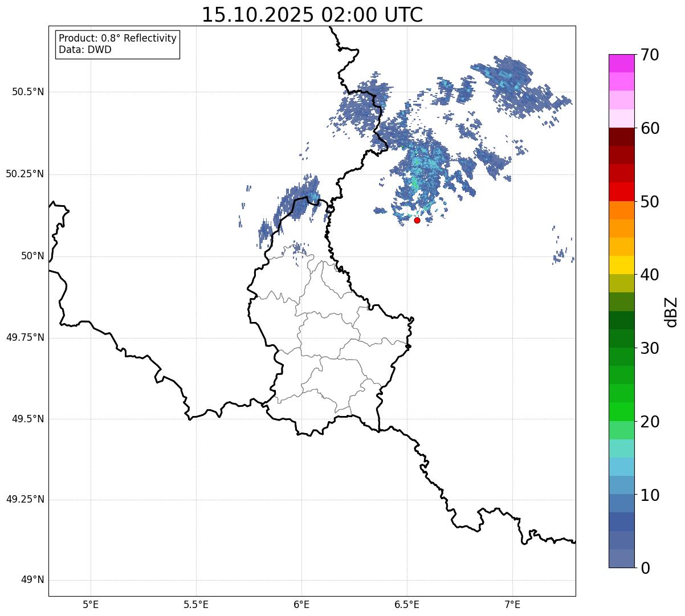Click the 70 tick on colorbar
The image size is (685, 616).
point(650,55)
